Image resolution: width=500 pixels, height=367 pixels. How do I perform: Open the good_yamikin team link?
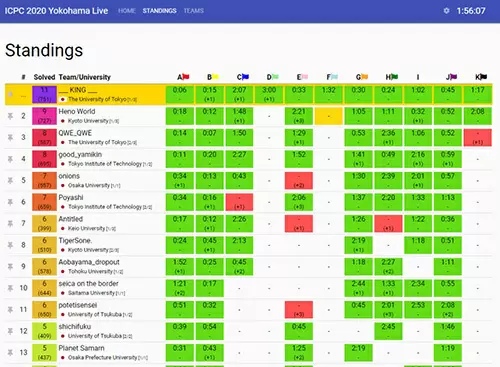(80, 154)
